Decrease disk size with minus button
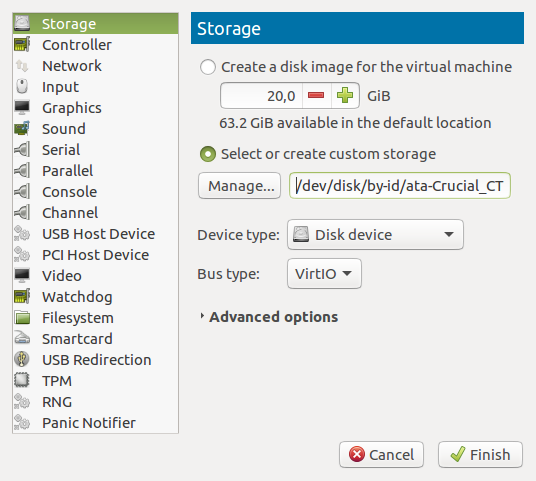 click(x=316, y=95)
